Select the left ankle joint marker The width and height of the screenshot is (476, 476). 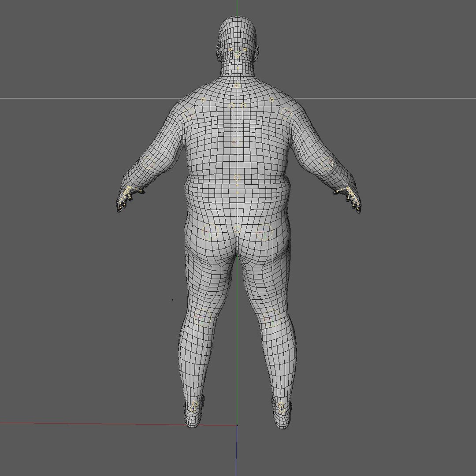click(x=195, y=404)
